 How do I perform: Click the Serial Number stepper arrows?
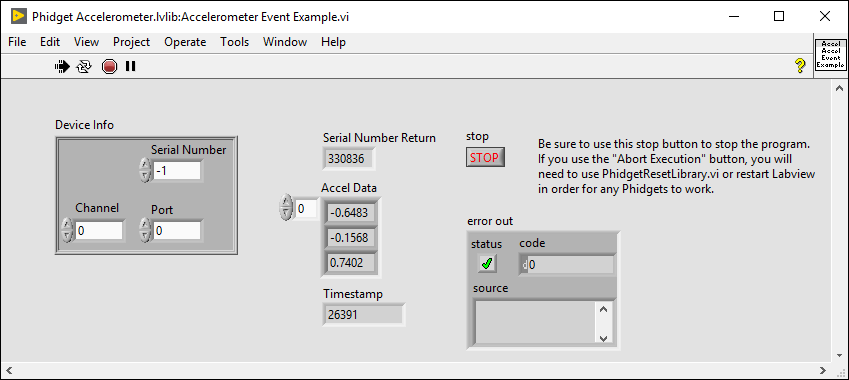[145, 170]
